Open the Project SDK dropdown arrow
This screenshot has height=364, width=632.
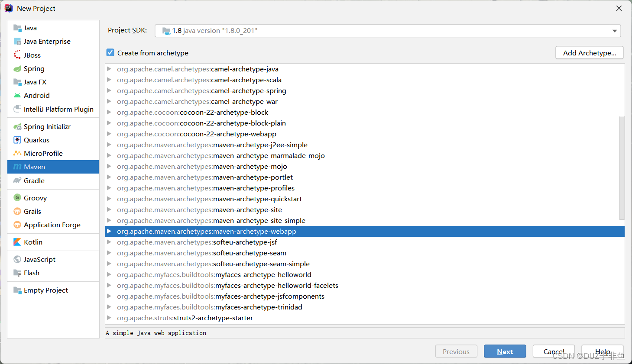click(614, 31)
